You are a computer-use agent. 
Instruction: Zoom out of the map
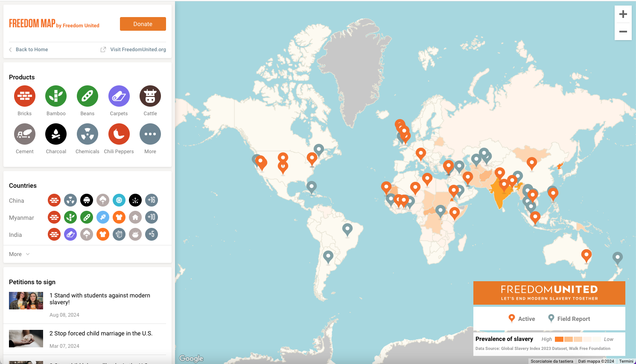[623, 32]
